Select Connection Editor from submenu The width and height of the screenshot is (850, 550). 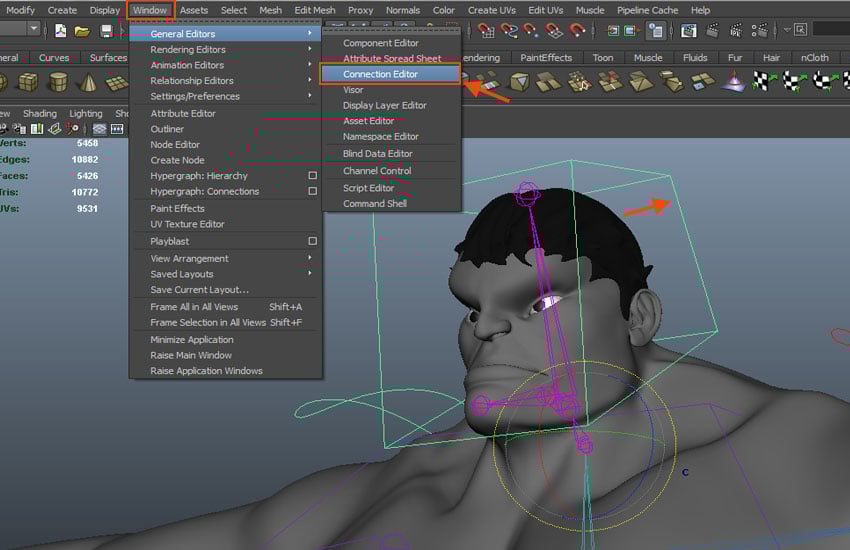(x=380, y=74)
